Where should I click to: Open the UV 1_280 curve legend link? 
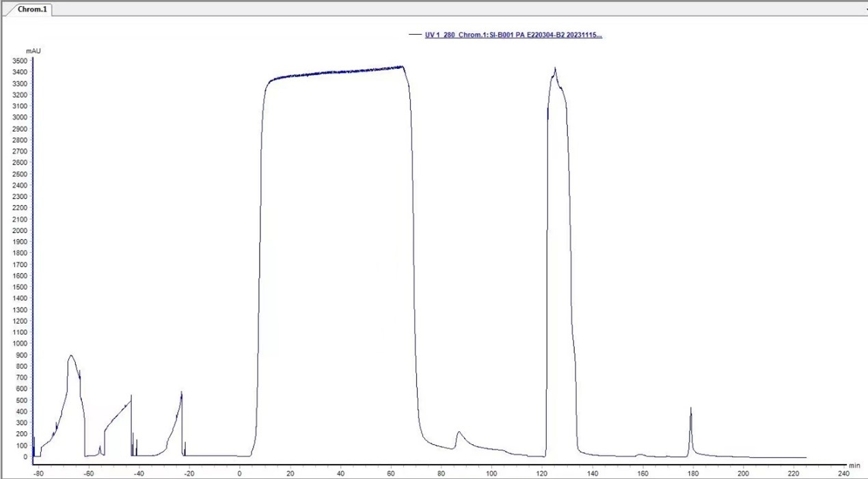click(x=513, y=35)
